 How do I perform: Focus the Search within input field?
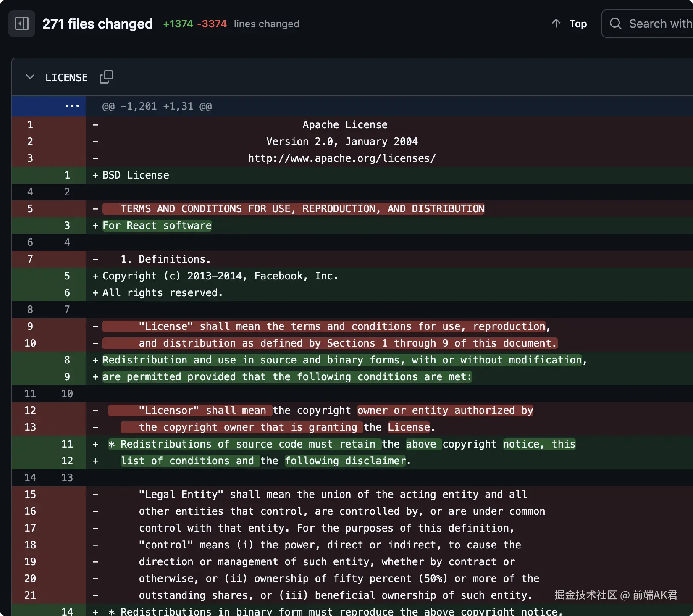click(659, 24)
